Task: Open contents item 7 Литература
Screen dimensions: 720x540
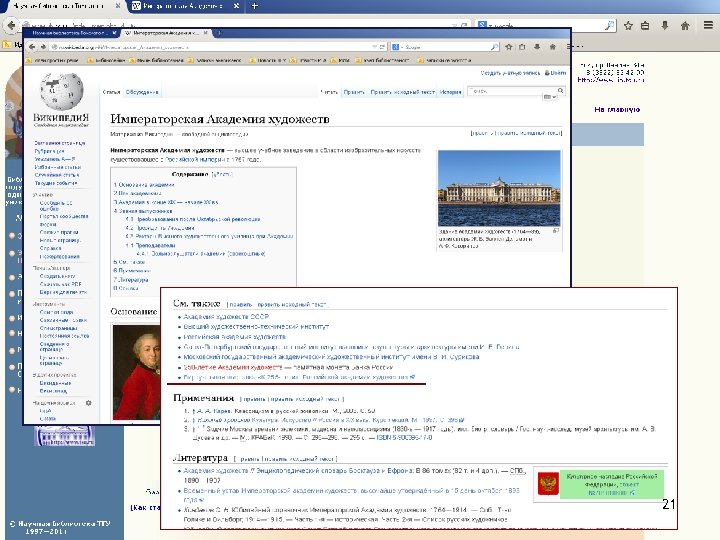Action: point(131,280)
